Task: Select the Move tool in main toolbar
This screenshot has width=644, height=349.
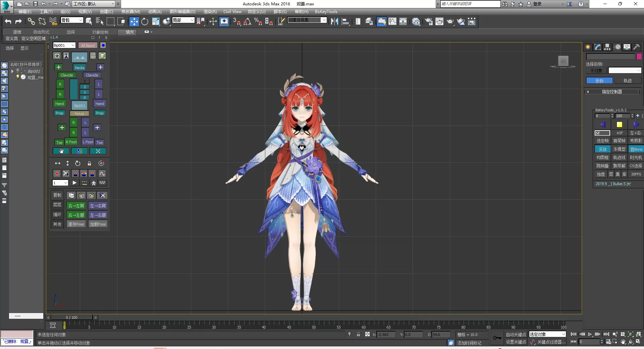Action: tap(134, 21)
